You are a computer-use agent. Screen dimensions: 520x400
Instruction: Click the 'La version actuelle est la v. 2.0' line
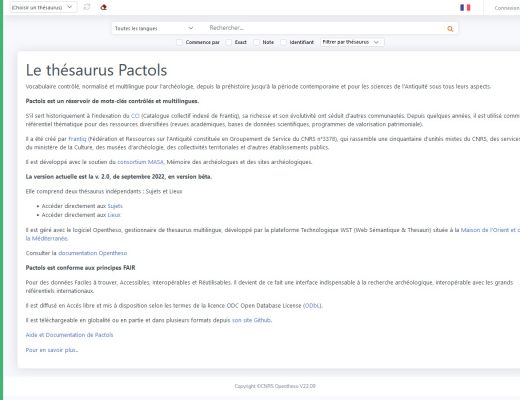pos(119,177)
